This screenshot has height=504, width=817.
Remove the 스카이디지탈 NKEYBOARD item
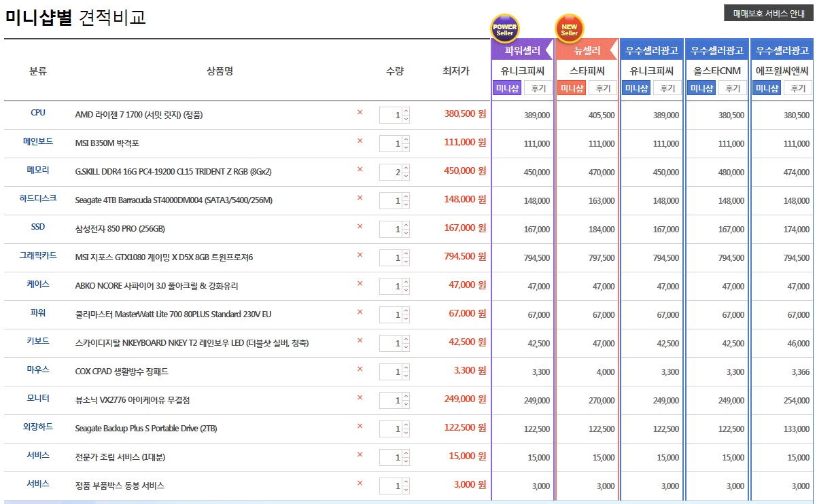360,341
